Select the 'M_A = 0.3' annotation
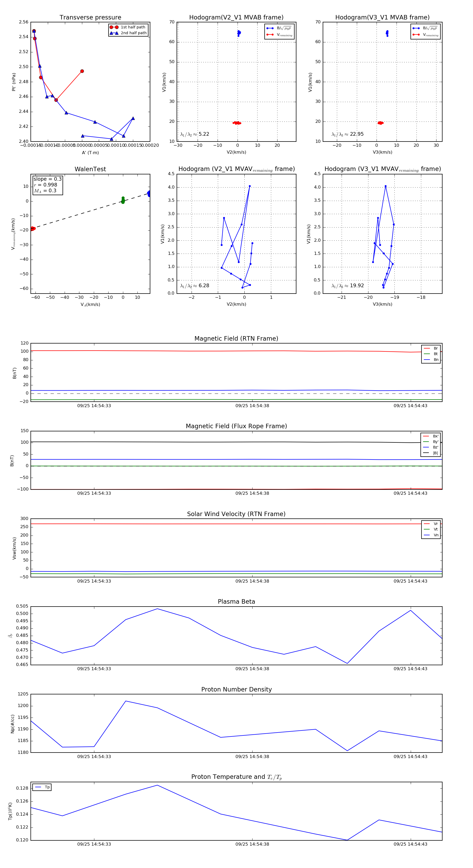Image resolution: width=473 pixels, height=868 pixels. (45, 191)
